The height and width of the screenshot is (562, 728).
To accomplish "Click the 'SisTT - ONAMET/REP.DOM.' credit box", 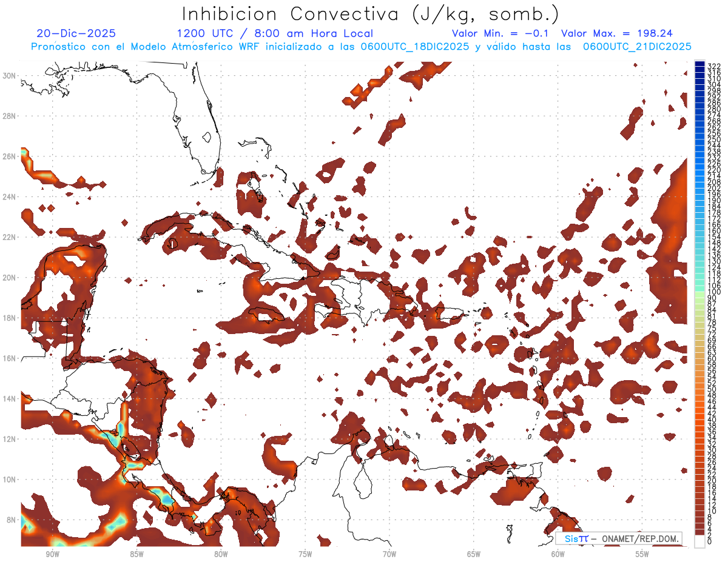I will tap(619, 538).
